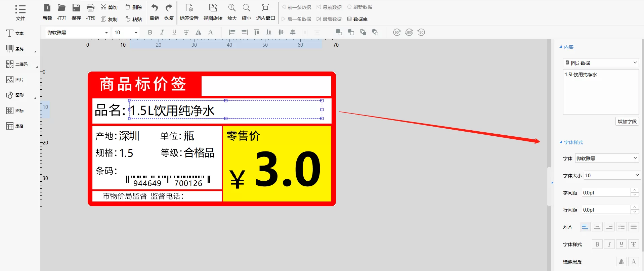Click 删除 trash icon in the toolbar
This screenshot has height=271, width=644.
tap(133, 7)
